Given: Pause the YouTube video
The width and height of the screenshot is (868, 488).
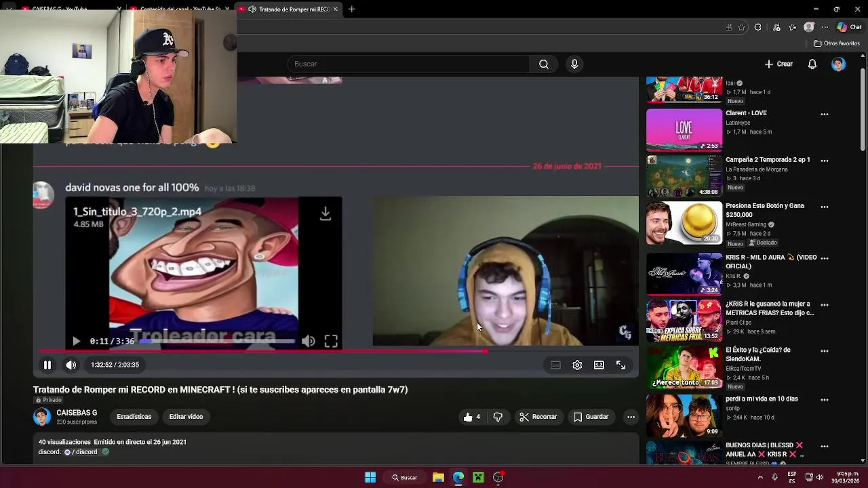Looking at the screenshot, I should click(x=47, y=365).
